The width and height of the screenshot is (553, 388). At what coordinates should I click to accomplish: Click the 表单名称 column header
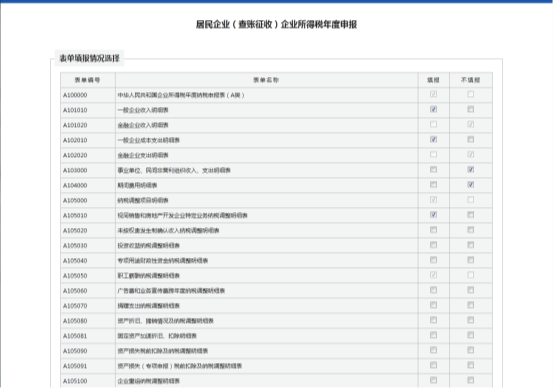pos(266,80)
